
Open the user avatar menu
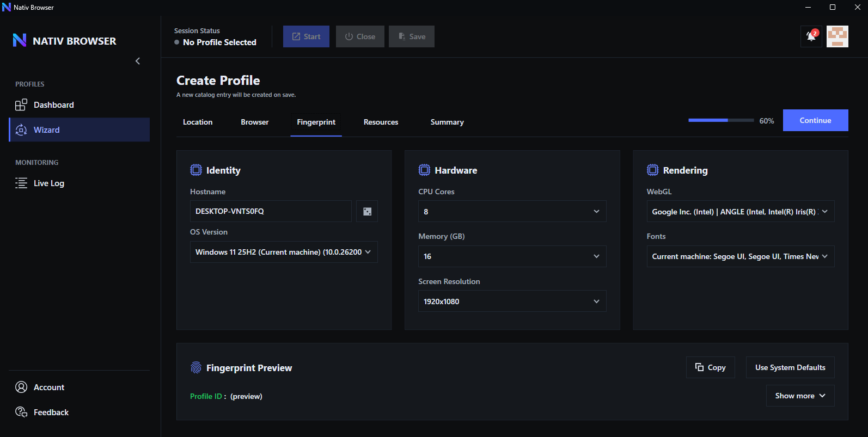pos(838,36)
